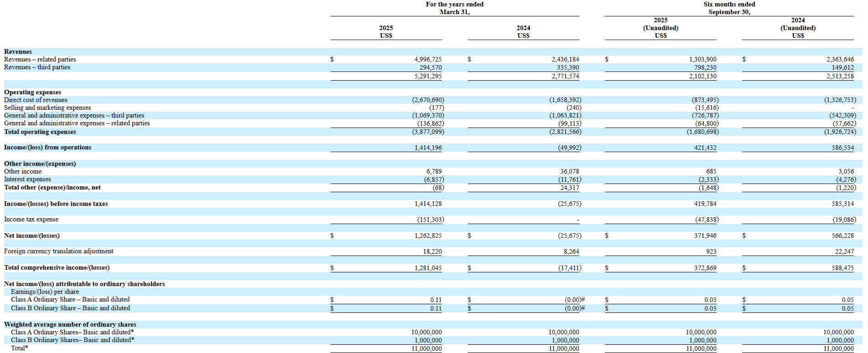The image size is (868, 353).
Task: Click the 371,946 net income value
Action: [x=705, y=236]
